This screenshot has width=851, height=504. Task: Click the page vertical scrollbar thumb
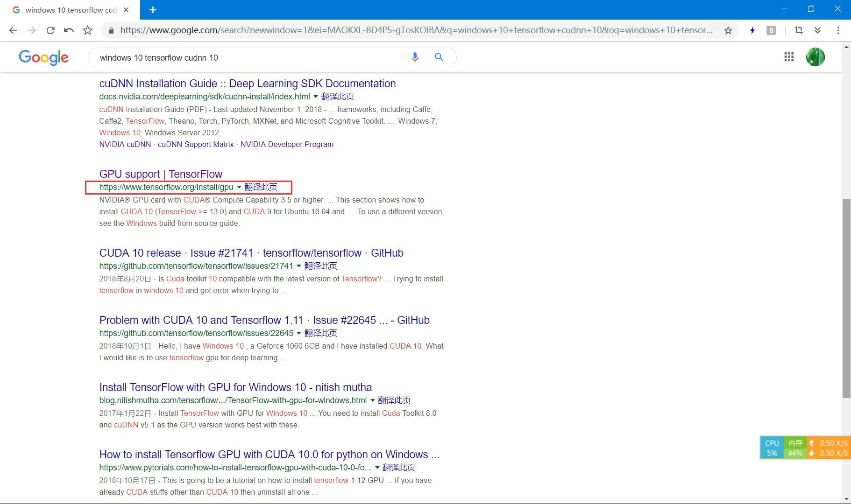[x=846, y=299]
